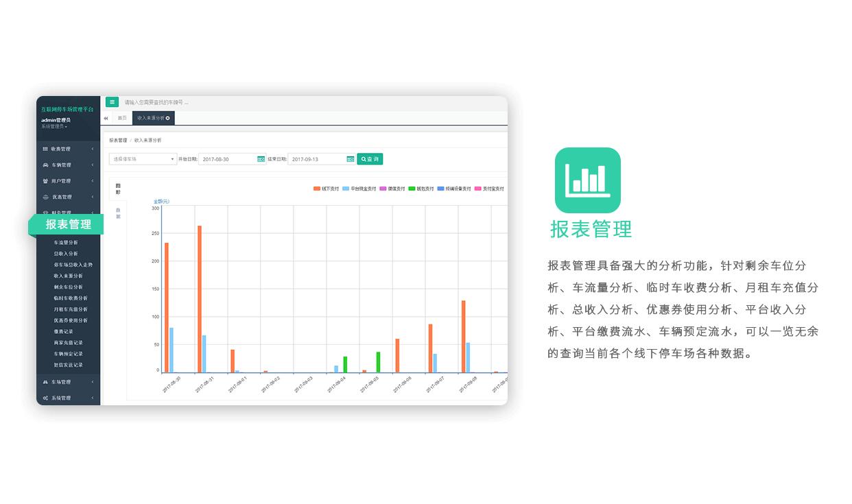Screen dimensions: 852x504
Task: Click the license plate search input field
Action: tap(206, 102)
